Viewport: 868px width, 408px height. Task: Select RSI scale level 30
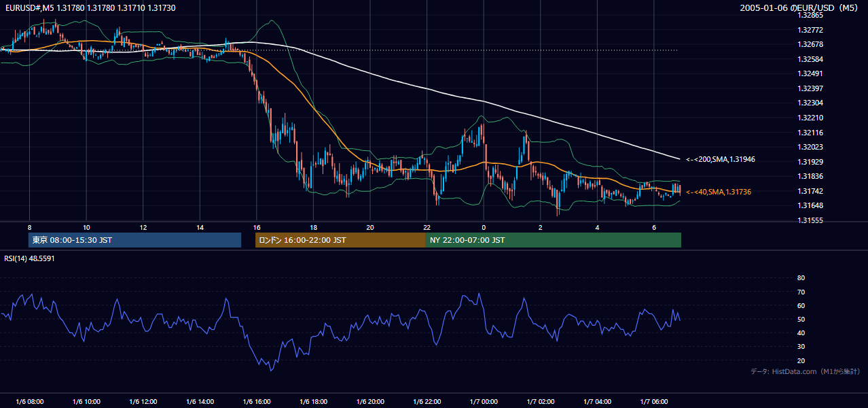(x=801, y=347)
